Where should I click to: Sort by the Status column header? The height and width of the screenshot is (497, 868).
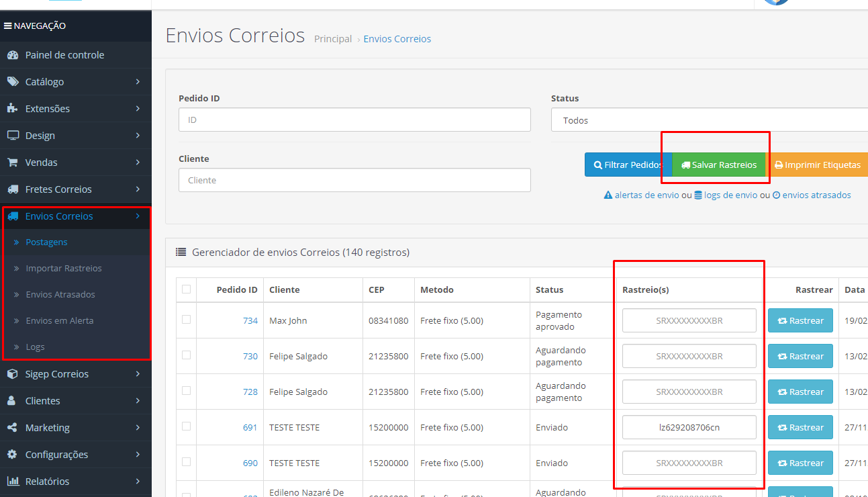coord(550,289)
